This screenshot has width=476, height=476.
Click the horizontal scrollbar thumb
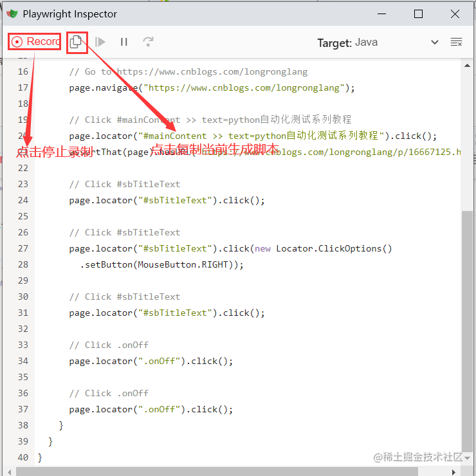(217, 472)
